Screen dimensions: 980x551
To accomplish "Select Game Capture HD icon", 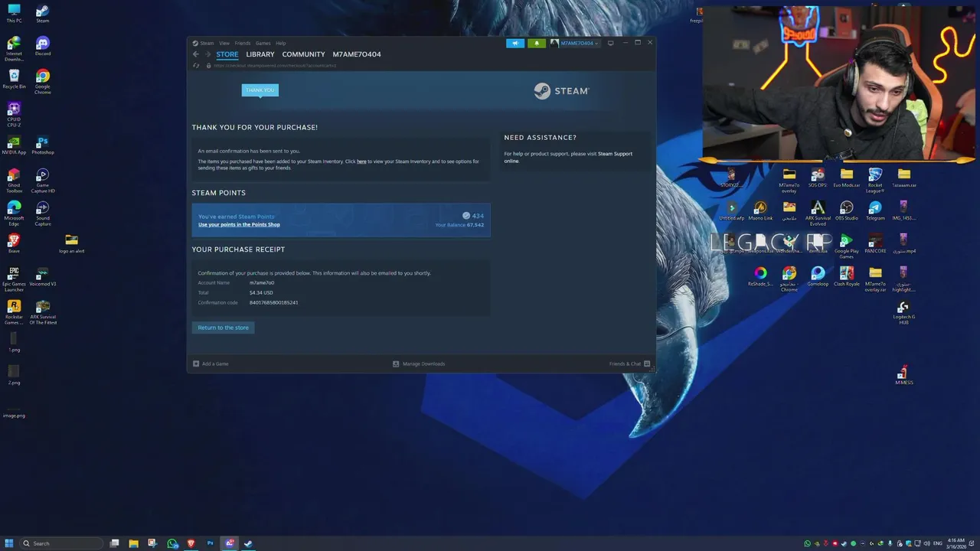I will pos(43,180).
